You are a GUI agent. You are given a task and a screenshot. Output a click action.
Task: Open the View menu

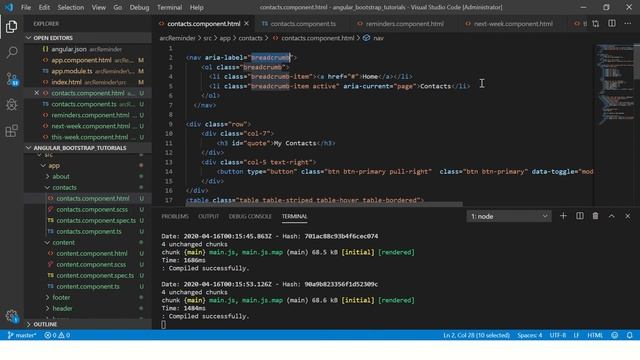point(98,7)
